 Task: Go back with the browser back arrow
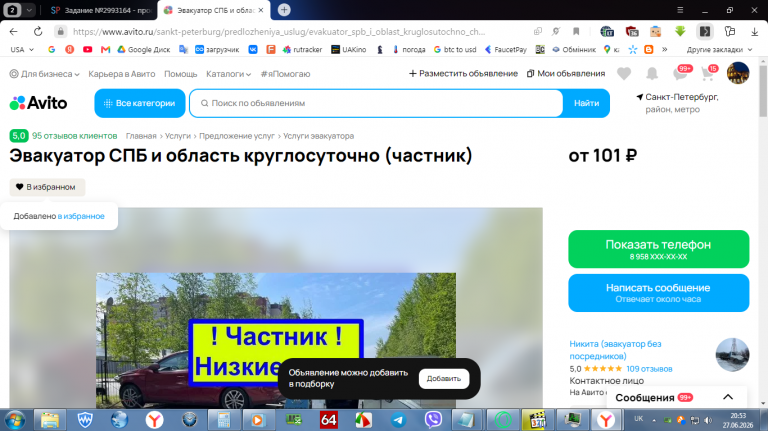pyautogui.click(x=13, y=31)
